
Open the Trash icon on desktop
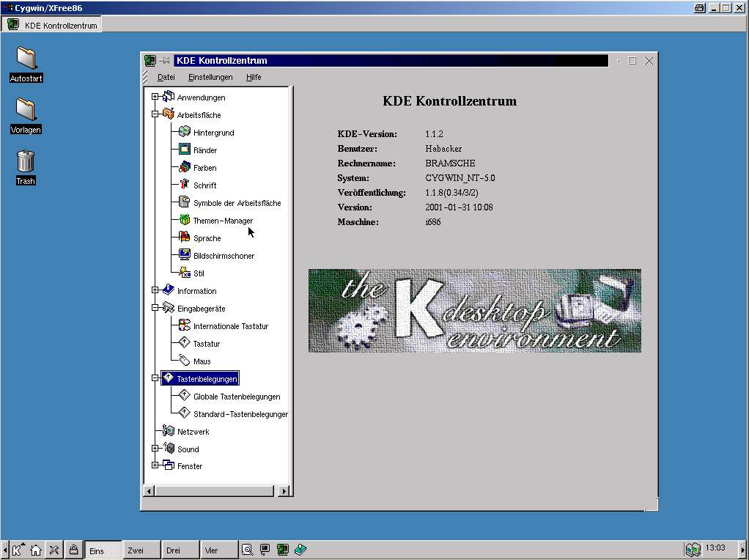click(26, 161)
